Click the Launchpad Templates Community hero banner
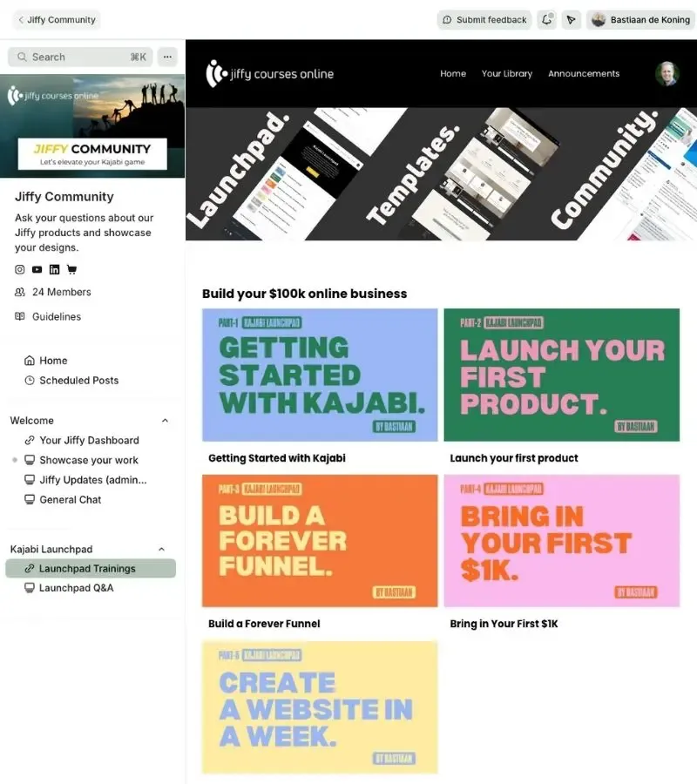697x784 pixels. [441, 174]
